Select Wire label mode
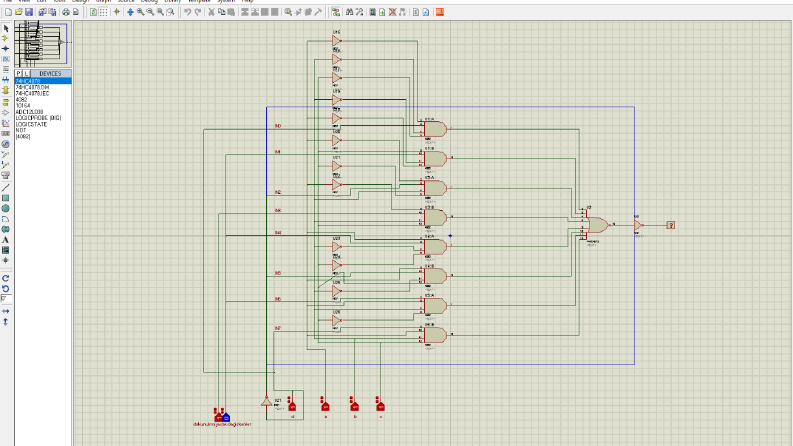Screen dimensions: 793x446 coord(6,59)
